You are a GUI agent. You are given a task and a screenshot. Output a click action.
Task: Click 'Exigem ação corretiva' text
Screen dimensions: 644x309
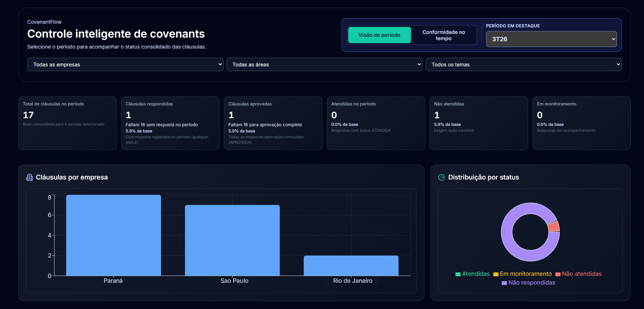coord(454,131)
